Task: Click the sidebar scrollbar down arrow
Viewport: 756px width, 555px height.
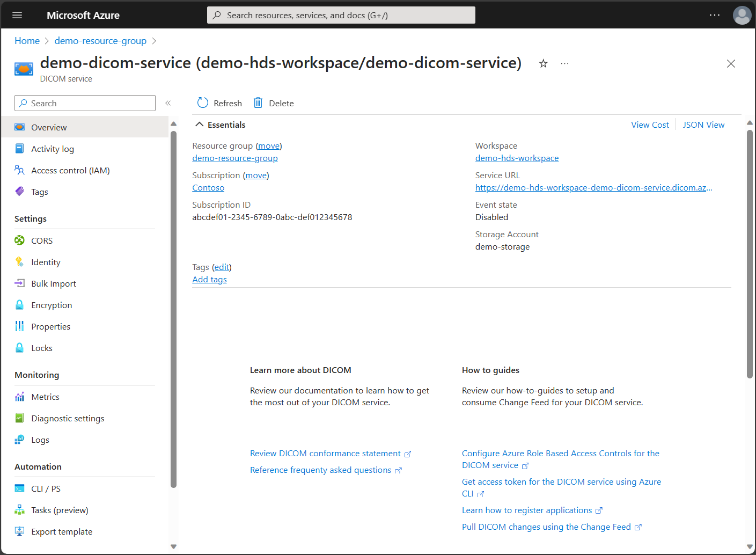Action: click(173, 546)
